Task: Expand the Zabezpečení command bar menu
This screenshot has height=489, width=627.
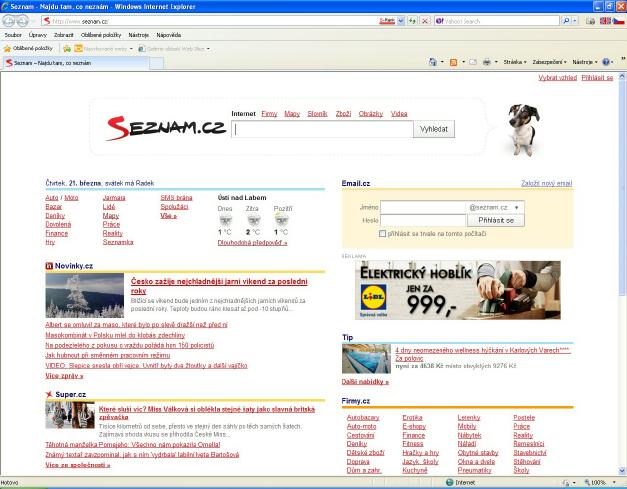Action: click(549, 62)
